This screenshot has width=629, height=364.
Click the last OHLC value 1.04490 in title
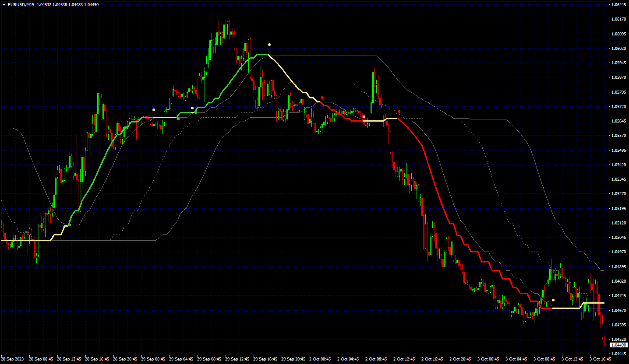point(92,4)
